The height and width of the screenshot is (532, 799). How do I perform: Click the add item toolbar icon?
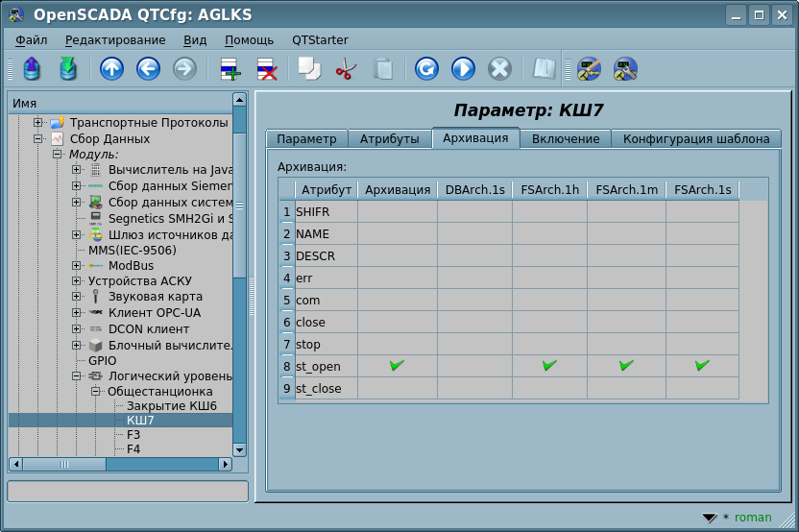(230, 69)
